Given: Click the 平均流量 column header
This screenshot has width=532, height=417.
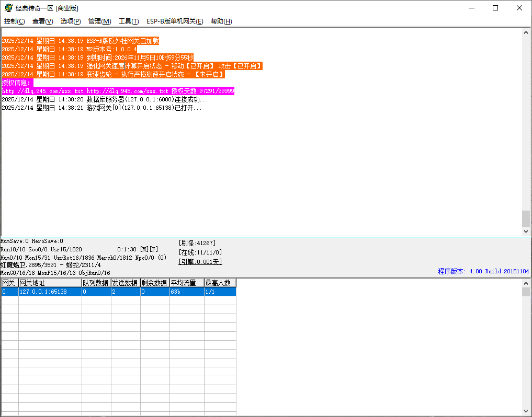Looking at the screenshot, I should (x=187, y=283).
